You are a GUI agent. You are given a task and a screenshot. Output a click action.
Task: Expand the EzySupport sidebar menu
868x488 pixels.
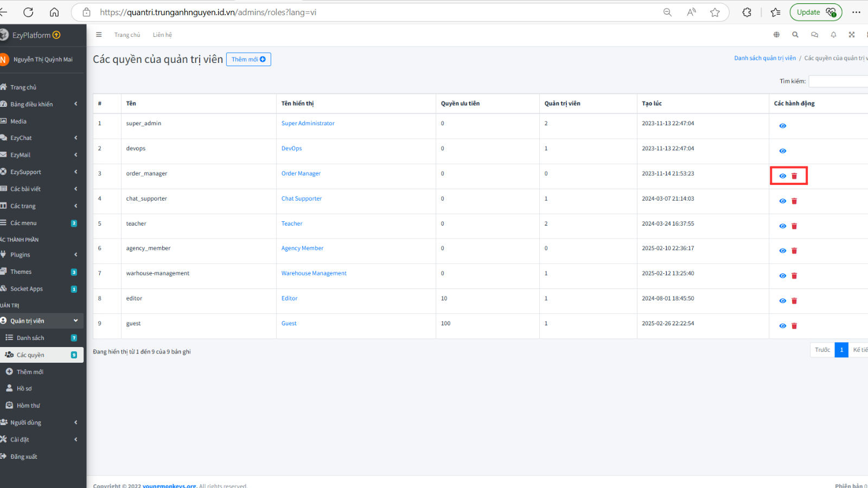click(x=42, y=172)
